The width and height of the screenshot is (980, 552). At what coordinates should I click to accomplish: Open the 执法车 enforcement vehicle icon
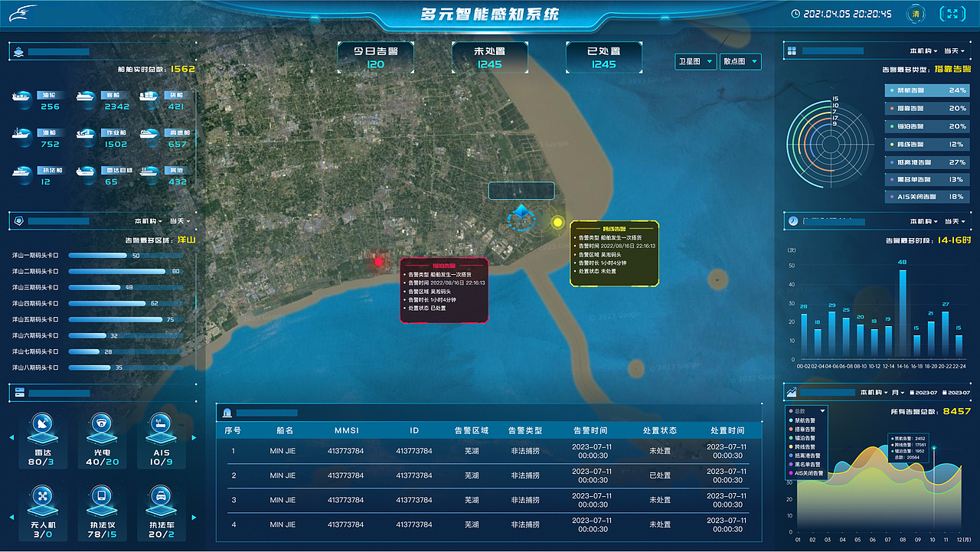(x=161, y=500)
